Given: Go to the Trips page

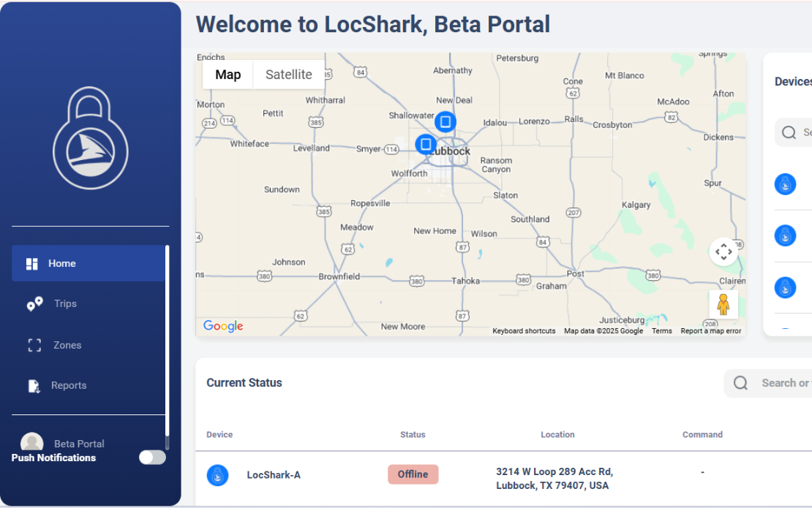Looking at the screenshot, I should coord(64,303).
